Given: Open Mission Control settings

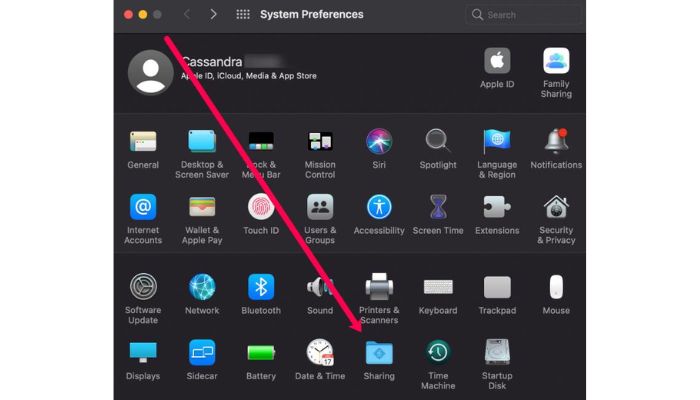Looking at the screenshot, I should [320, 142].
